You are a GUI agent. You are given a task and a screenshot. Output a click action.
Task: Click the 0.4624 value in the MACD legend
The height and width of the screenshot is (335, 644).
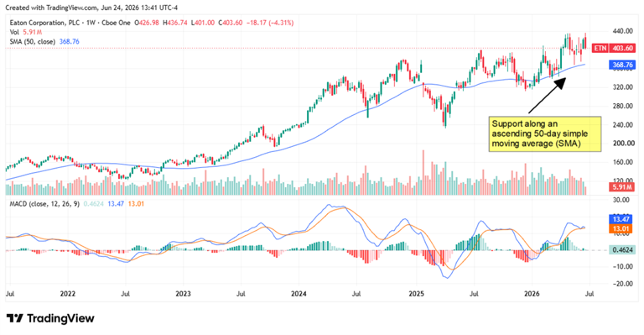pyautogui.click(x=94, y=204)
